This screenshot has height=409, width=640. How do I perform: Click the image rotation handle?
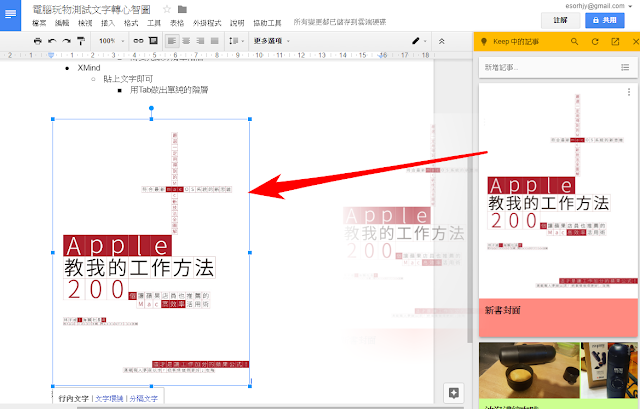tap(151, 108)
